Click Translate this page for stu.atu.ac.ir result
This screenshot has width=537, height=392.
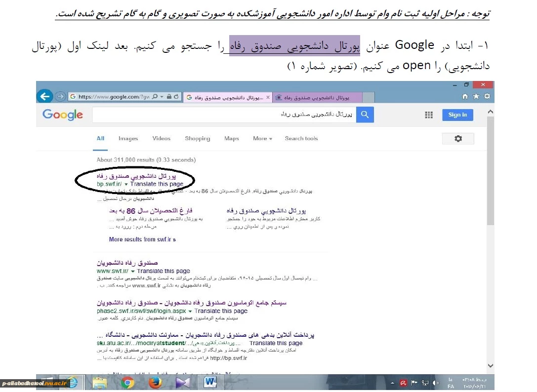pos(276,344)
